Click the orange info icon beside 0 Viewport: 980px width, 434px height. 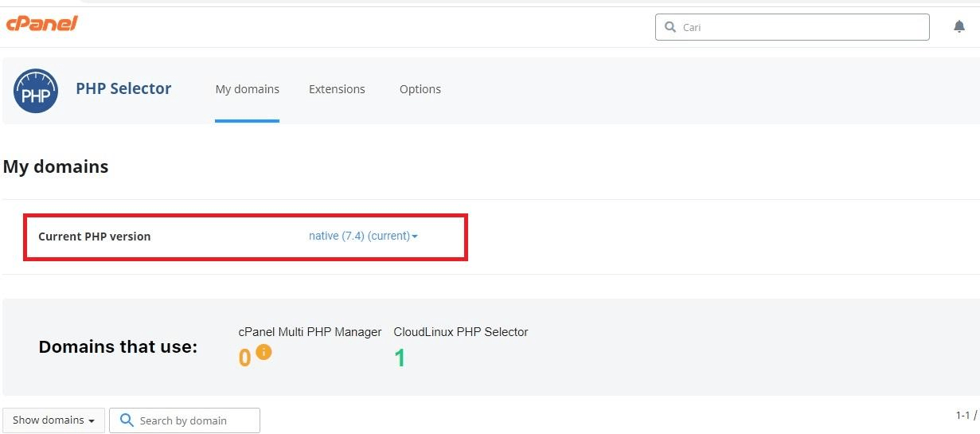(264, 352)
